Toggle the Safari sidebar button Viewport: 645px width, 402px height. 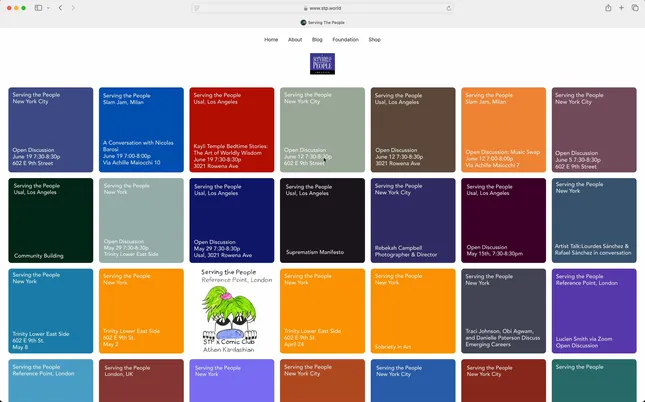[x=38, y=8]
